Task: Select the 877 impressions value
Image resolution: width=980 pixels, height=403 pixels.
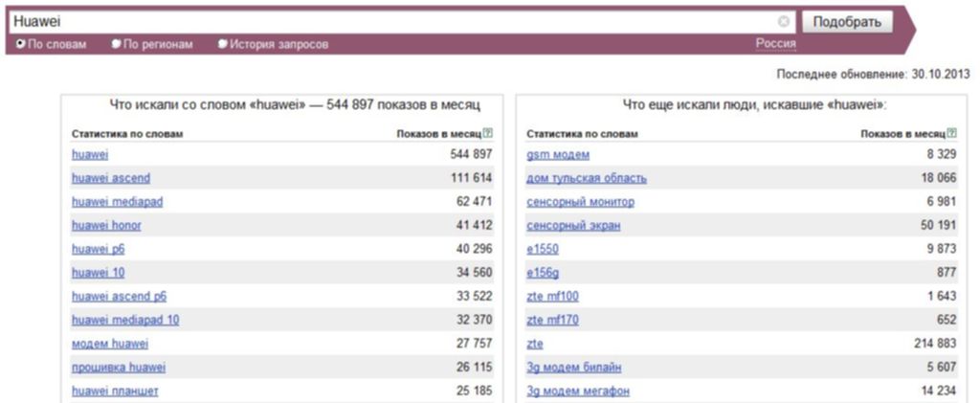Action: (947, 273)
